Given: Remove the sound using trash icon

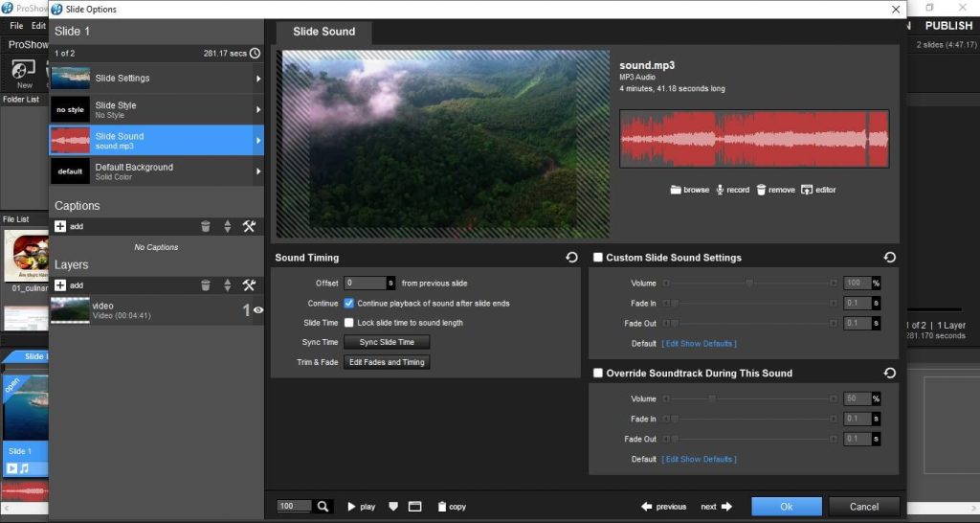Looking at the screenshot, I should click(x=761, y=190).
